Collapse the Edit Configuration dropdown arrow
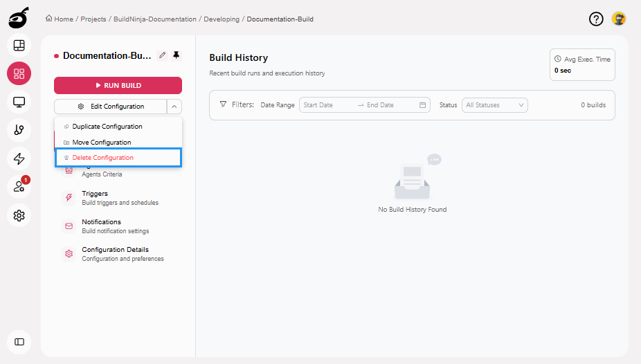641x364 pixels. click(174, 107)
